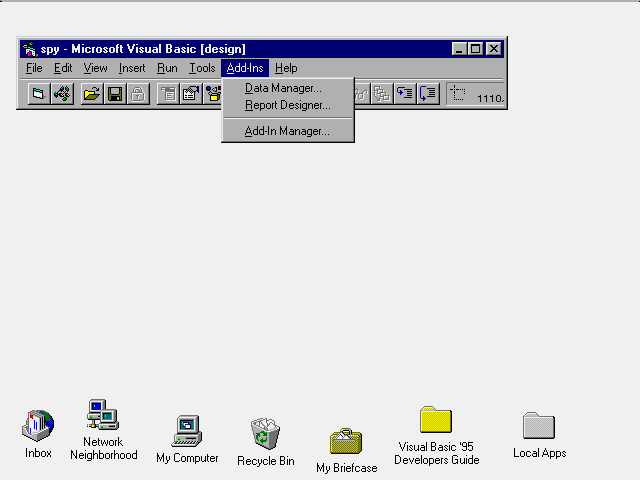Screen dimensions: 640x480
Task: Click the Save Project floppy disk icon
Action: click(115, 94)
